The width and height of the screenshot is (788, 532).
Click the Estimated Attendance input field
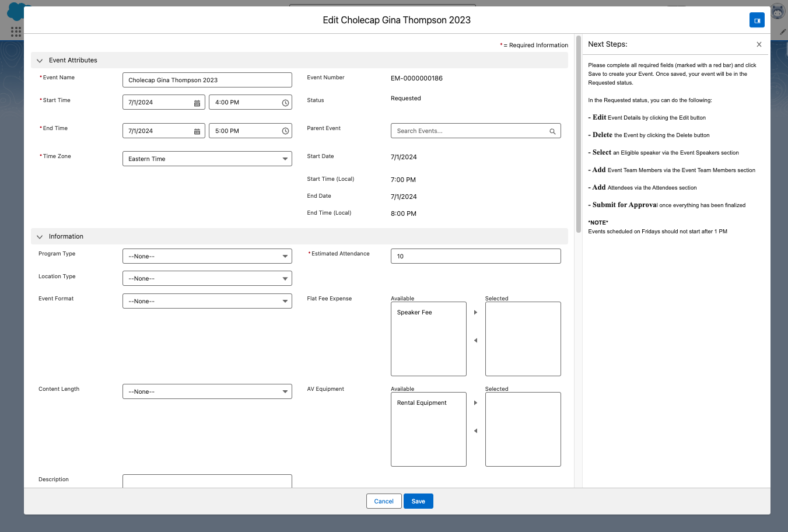[475, 256]
